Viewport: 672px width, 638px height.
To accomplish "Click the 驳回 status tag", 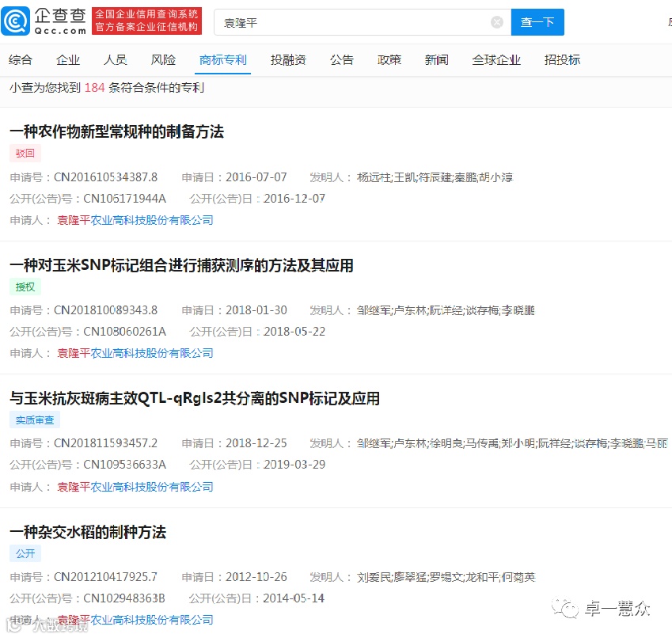I will pos(25,154).
